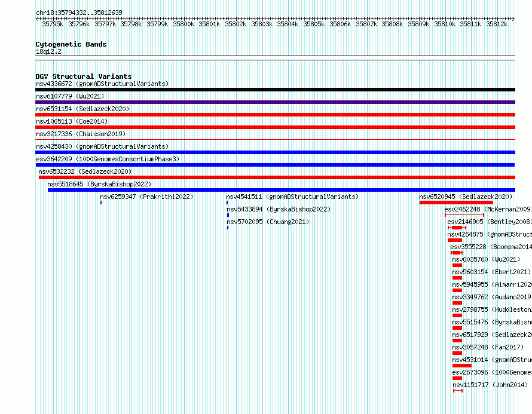Image resolution: width=532 pixels, height=414 pixels.
Task: Click the DGV Structural Variants track title
Action: pos(84,76)
